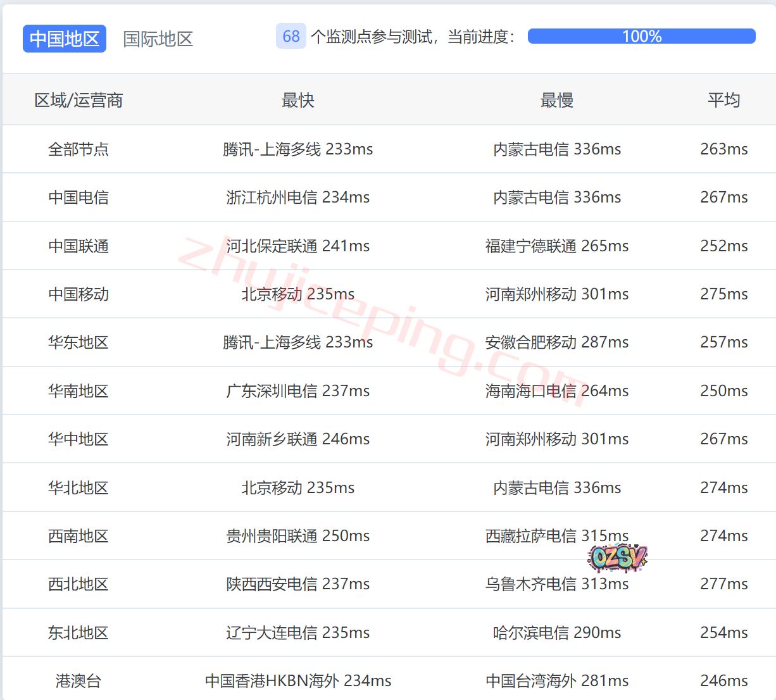Click the 68 monitoring points badge
776x700 pixels.
(291, 36)
